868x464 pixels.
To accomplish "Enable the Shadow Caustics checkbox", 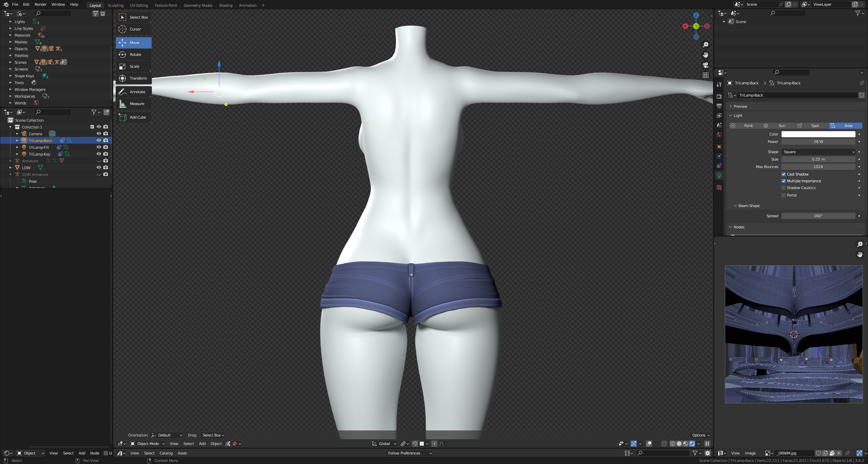I will [784, 188].
